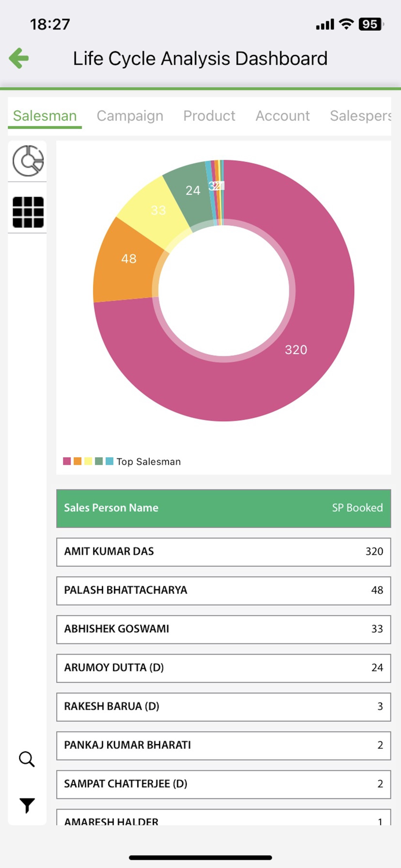The width and height of the screenshot is (401, 868).
Task: Switch to grid view using the grid icon
Action: tap(27, 212)
